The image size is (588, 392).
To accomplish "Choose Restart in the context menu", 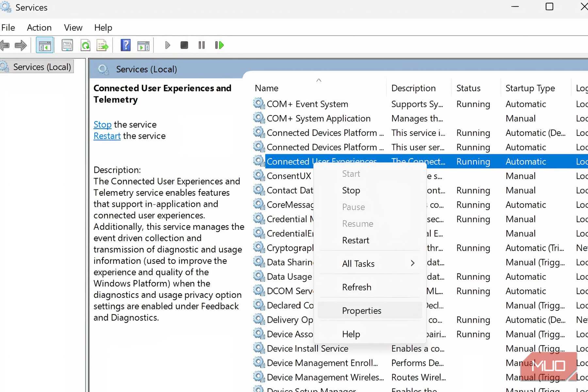I will tap(370, 240).
